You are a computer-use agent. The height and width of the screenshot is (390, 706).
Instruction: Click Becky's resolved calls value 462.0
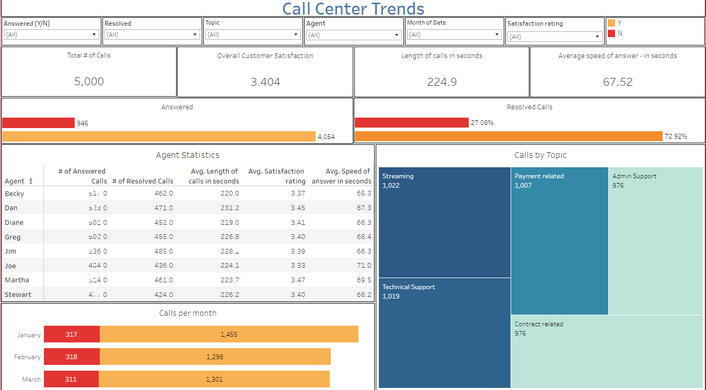[x=163, y=193]
